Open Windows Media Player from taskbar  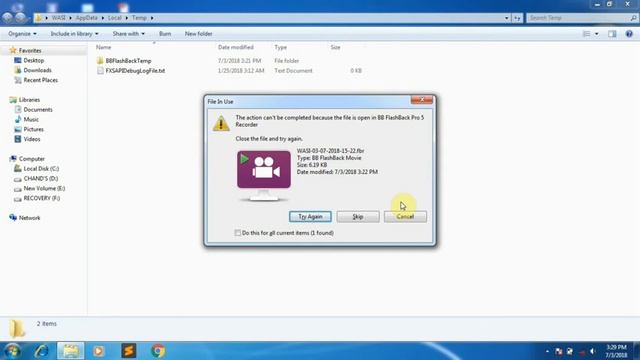coord(99,351)
